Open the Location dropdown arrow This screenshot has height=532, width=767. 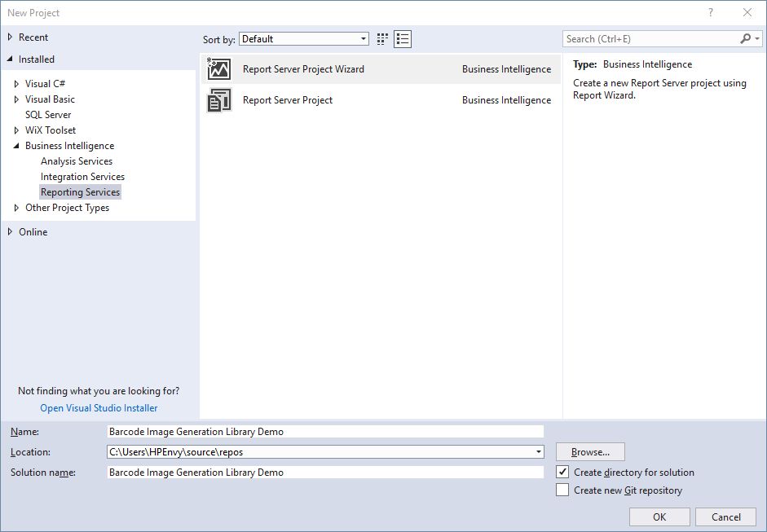coord(539,452)
